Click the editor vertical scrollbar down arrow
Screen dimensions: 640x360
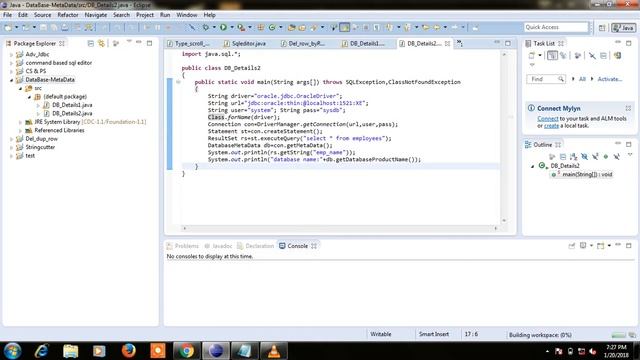pos(504,220)
